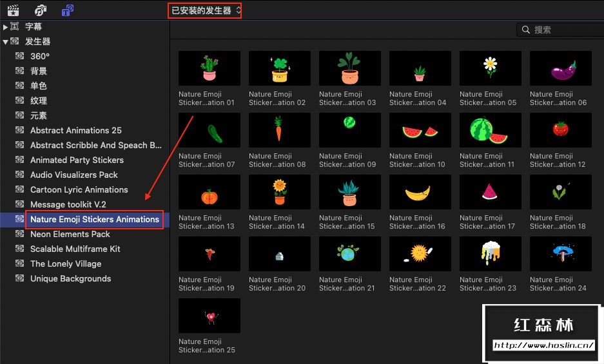
Task: Select the dandelion sticker thumbnail 18
Action: [561, 192]
